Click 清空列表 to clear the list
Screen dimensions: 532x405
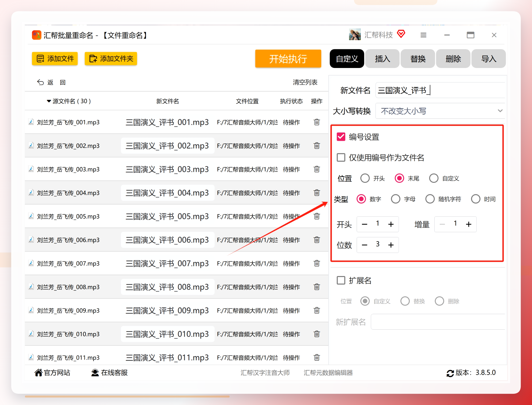(x=305, y=82)
